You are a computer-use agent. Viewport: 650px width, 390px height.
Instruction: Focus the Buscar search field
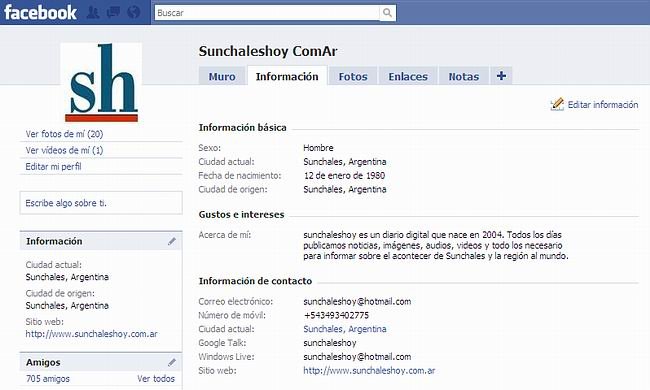point(267,13)
